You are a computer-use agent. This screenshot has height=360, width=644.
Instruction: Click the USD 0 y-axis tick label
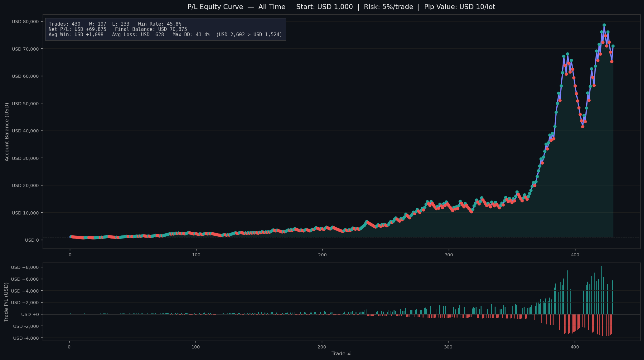pos(32,240)
